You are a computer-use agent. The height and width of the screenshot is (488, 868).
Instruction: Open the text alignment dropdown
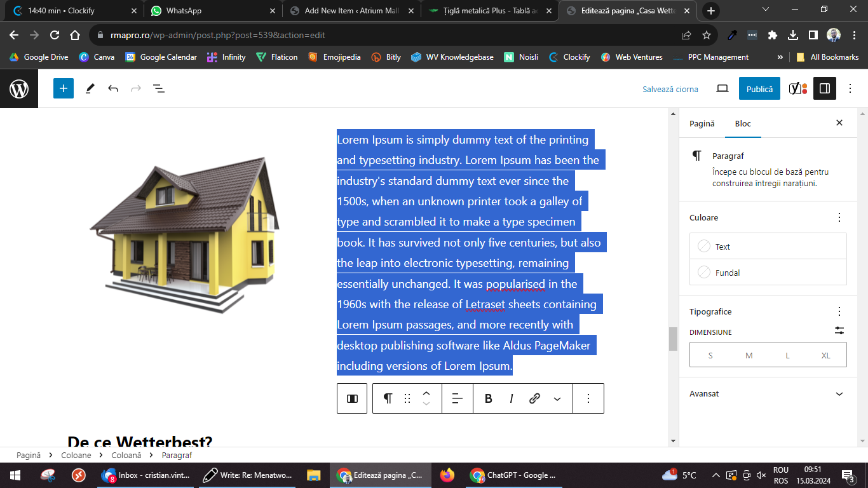(457, 398)
